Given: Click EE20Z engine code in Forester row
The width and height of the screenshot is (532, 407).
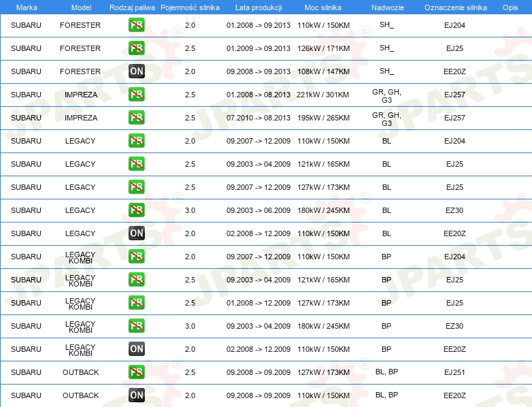Looking at the screenshot, I should 454,71.
